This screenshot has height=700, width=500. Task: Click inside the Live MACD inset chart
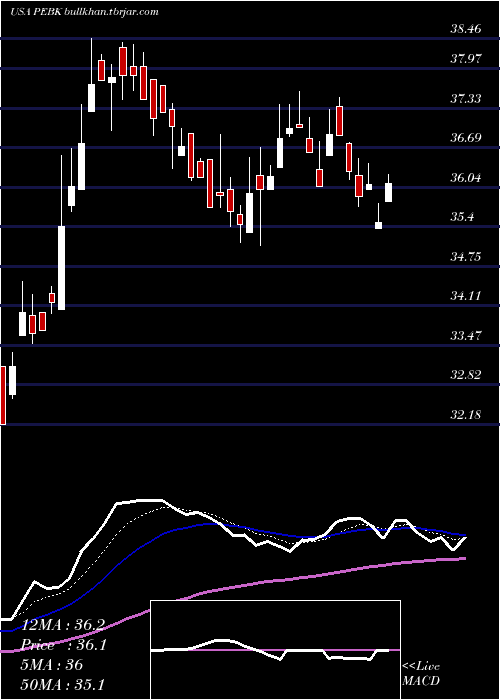tap(275, 650)
